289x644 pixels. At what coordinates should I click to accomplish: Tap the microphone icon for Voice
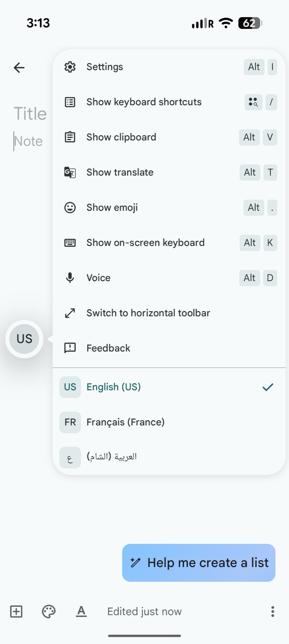coord(70,278)
